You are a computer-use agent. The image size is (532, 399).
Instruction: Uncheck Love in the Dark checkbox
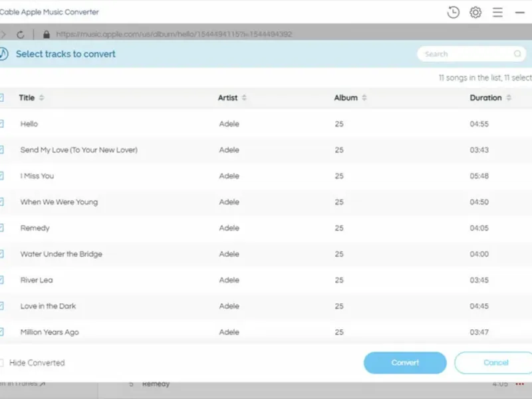(1, 306)
